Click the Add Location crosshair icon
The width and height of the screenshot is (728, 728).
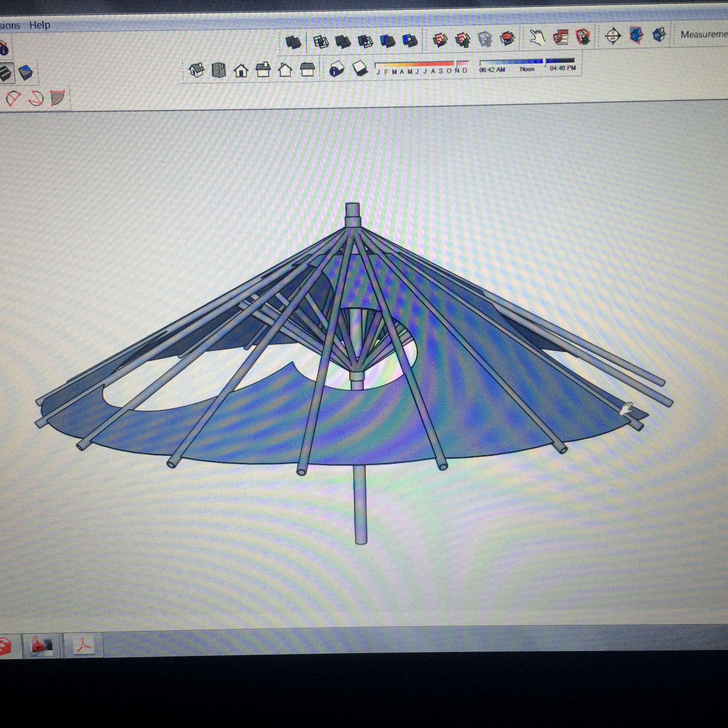pos(613,36)
